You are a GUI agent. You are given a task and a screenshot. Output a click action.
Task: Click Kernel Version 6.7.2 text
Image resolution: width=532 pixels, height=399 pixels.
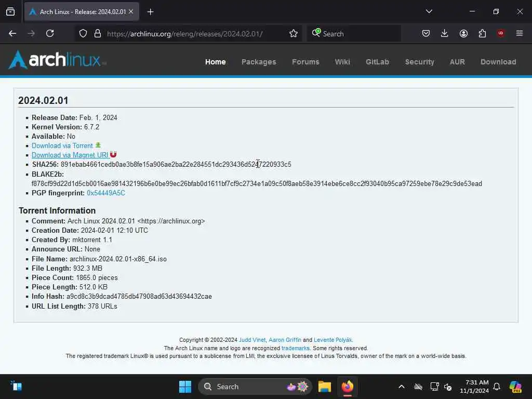(65, 127)
